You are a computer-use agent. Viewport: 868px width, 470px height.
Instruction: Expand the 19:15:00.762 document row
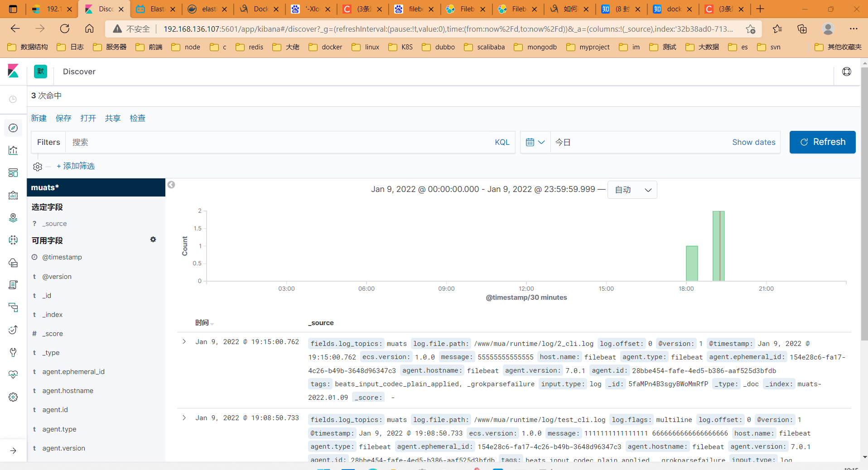(x=184, y=342)
